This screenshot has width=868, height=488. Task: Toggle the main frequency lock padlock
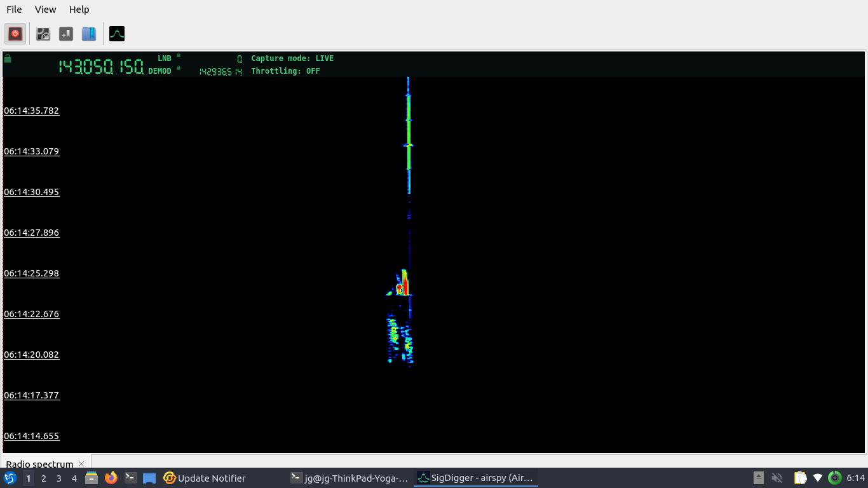8,58
